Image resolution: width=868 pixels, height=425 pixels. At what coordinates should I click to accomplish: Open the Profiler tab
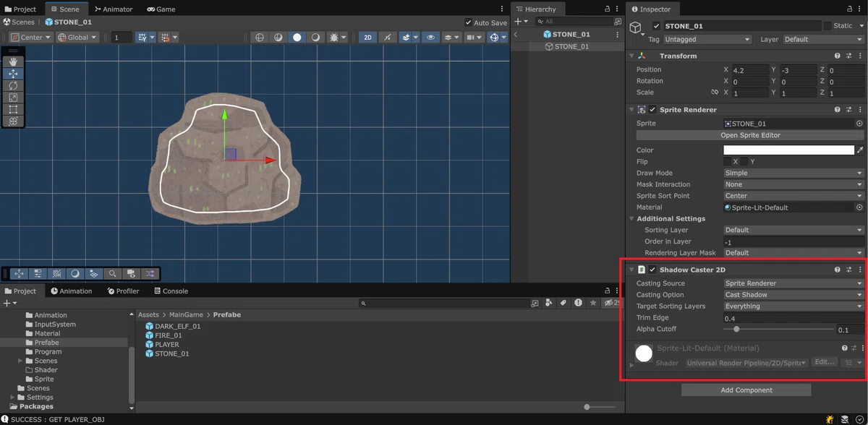click(123, 291)
